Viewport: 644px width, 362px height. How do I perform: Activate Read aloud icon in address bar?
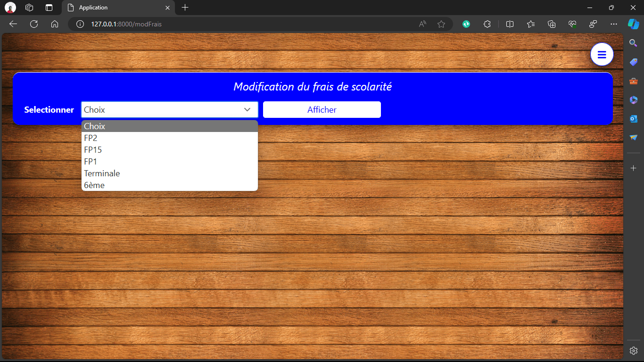(423, 24)
